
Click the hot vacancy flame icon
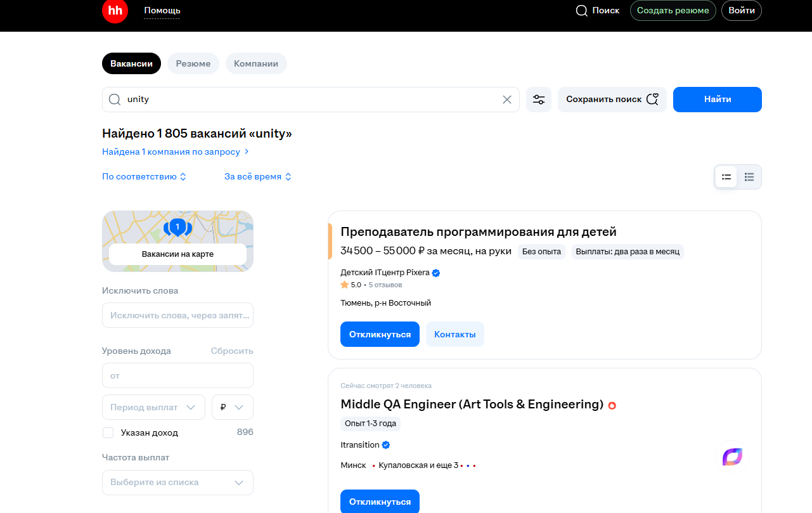click(612, 405)
